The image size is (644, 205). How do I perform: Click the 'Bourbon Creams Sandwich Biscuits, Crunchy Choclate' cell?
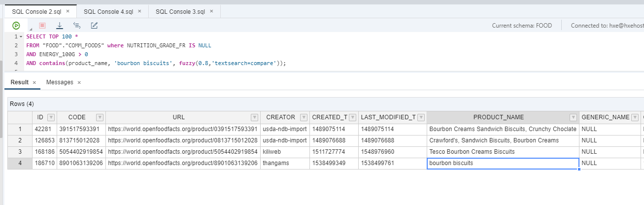pyautogui.click(x=503, y=129)
